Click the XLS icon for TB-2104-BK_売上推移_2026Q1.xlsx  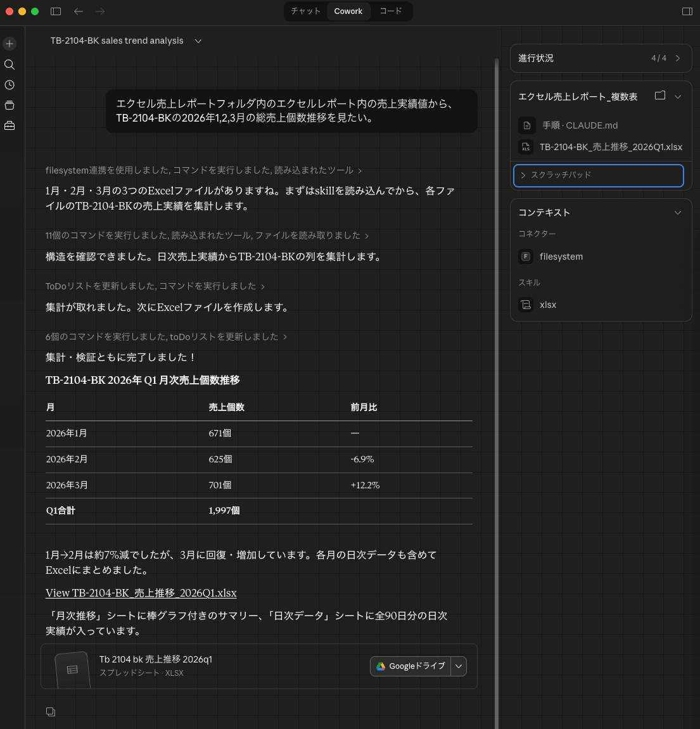point(526,146)
